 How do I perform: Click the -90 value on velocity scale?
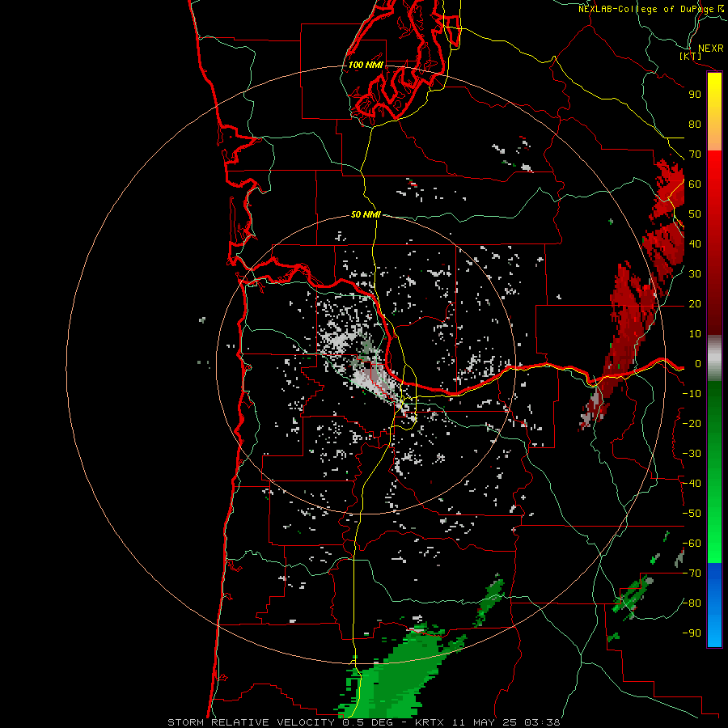coord(692,633)
